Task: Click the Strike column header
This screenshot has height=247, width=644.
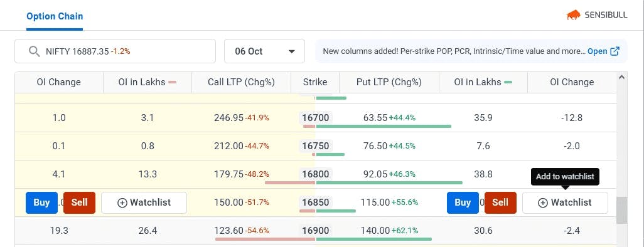Action: tap(315, 82)
